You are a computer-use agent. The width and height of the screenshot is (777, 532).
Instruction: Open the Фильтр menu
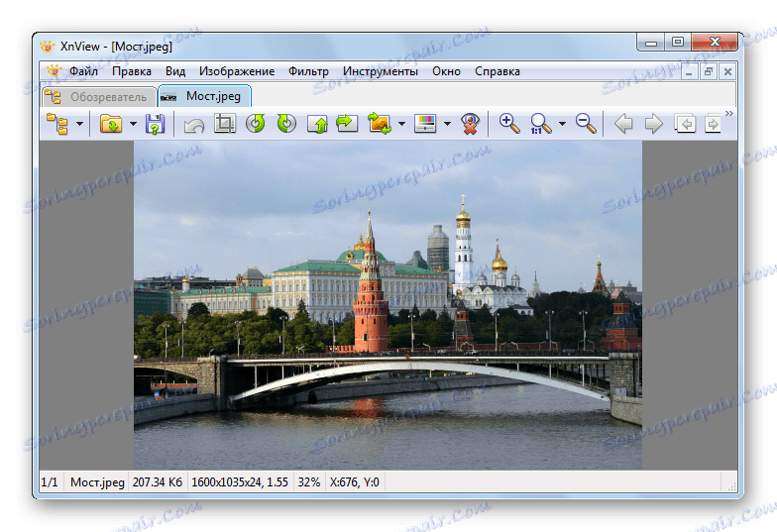click(x=309, y=71)
